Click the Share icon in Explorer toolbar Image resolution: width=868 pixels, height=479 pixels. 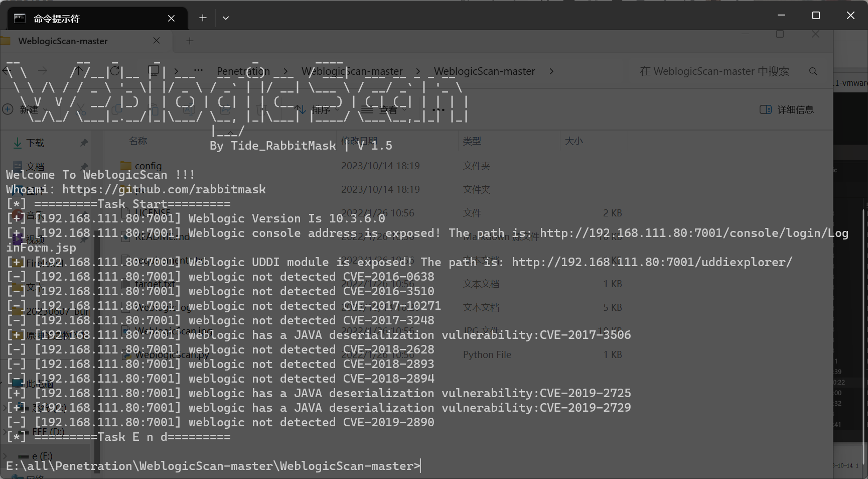(225, 109)
